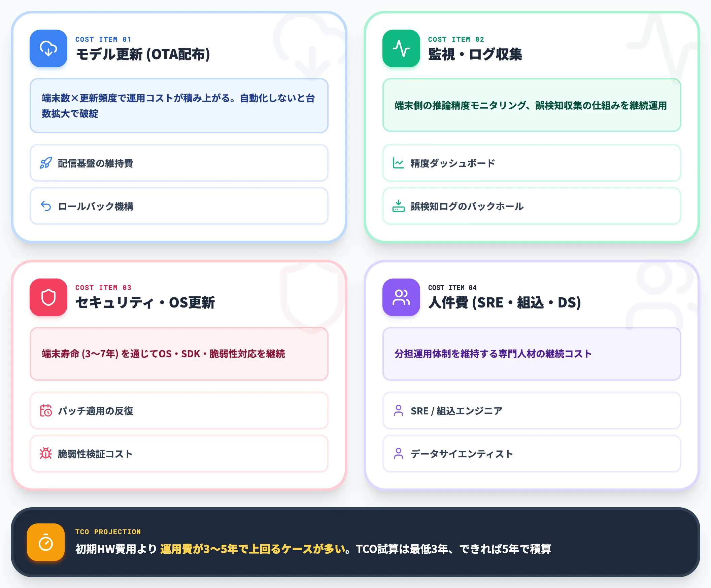Select the 脆弱性検証コスト row
Viewport: 711px width, 588px height.
click(x=179, y=454)
